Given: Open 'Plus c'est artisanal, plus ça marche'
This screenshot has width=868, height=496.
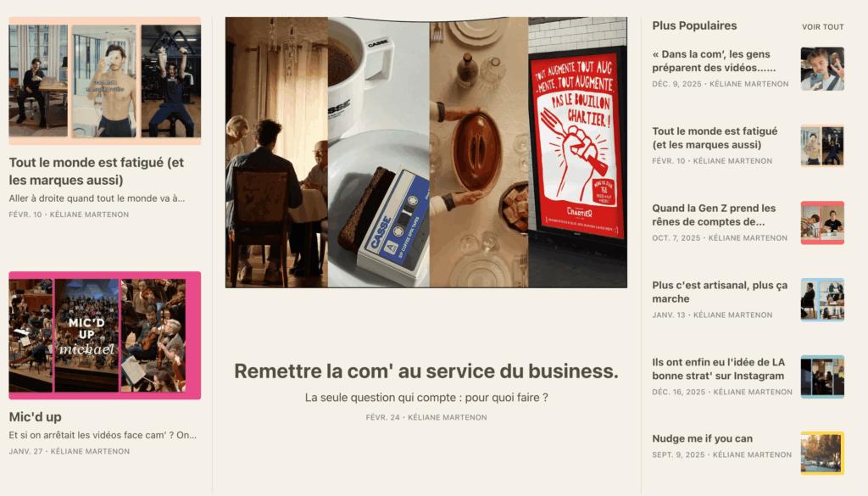Looking at the screenshot, I should (x=720, y=292).
